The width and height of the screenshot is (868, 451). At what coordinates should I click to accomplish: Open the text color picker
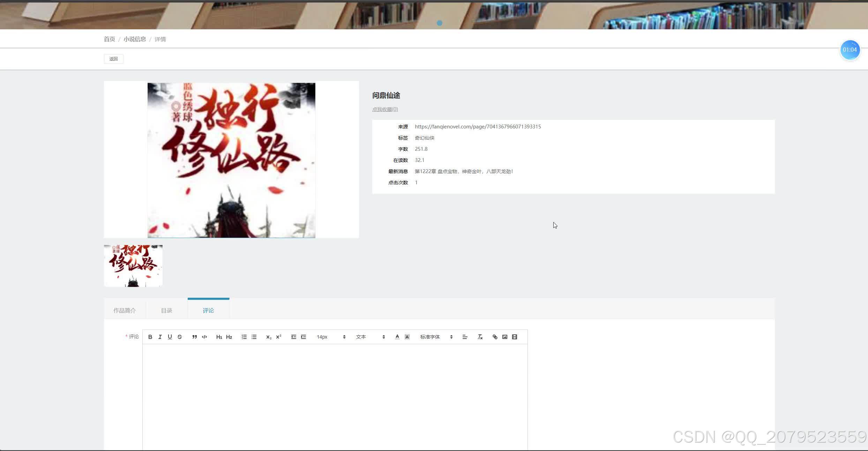(397, 337)
